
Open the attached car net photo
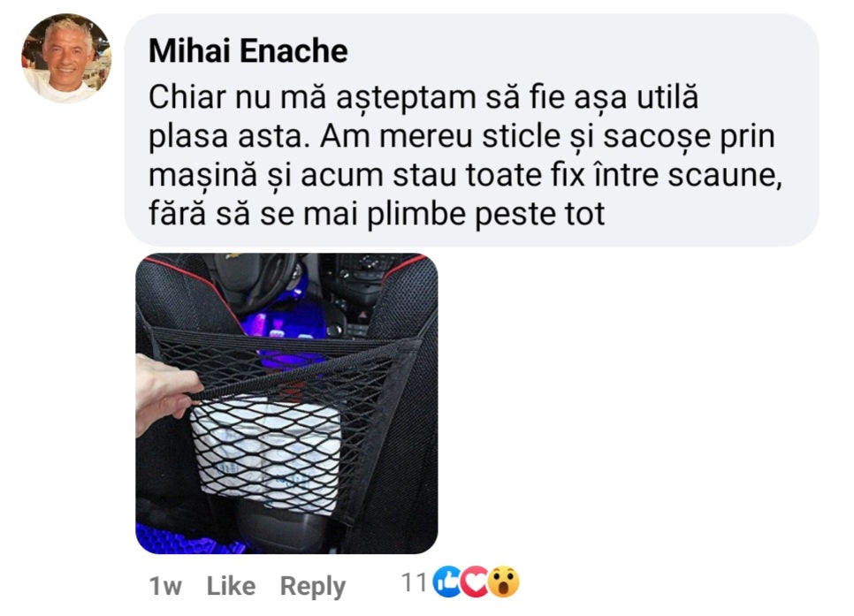pos(286,404)
